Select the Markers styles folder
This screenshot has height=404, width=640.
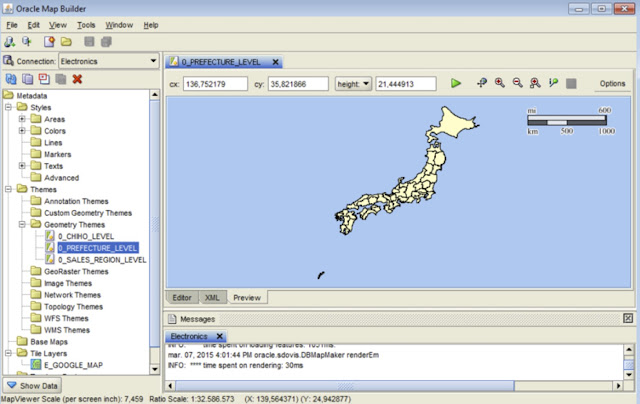(58, 154)
